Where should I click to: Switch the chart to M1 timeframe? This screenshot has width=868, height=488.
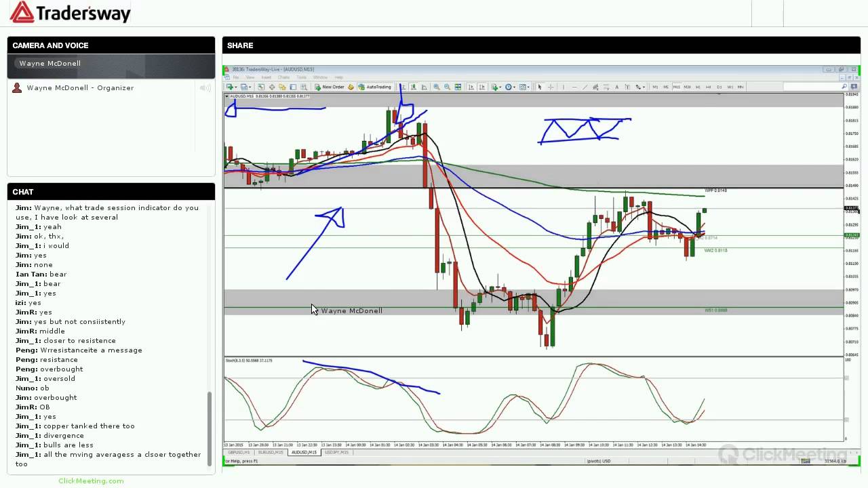click(655, 87)
